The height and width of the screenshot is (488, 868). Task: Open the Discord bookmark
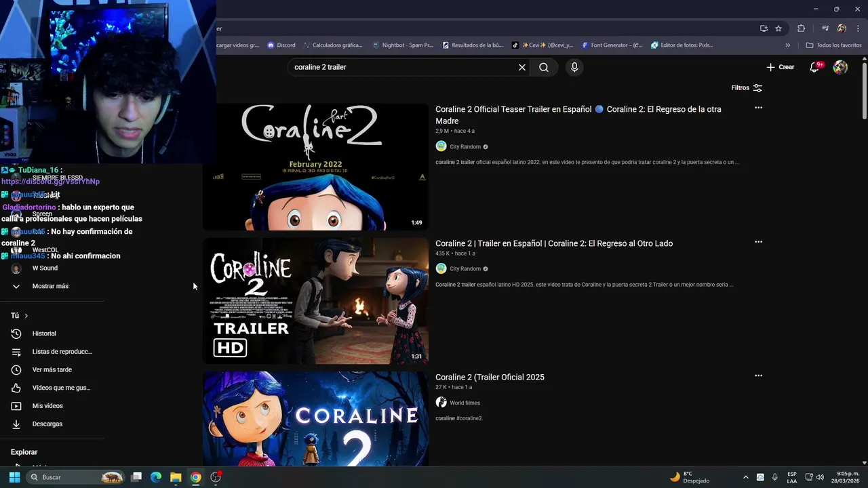click(281, 45)
